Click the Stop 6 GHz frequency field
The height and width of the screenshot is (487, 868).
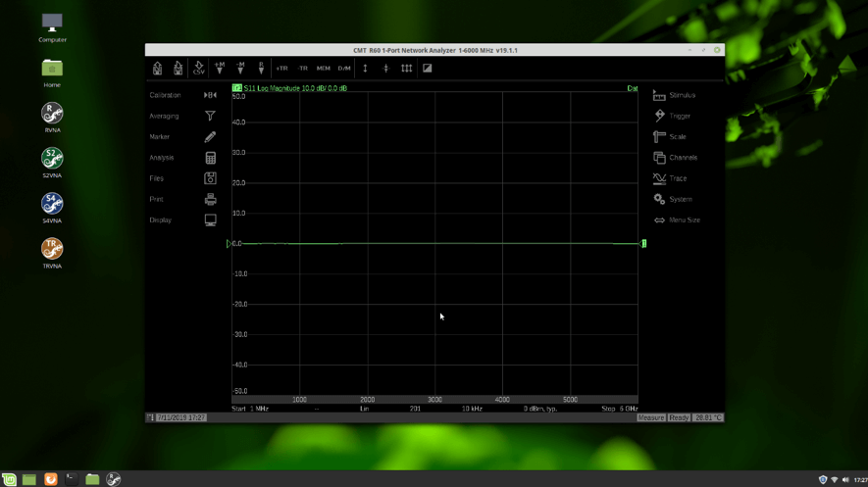pos(619,409)
